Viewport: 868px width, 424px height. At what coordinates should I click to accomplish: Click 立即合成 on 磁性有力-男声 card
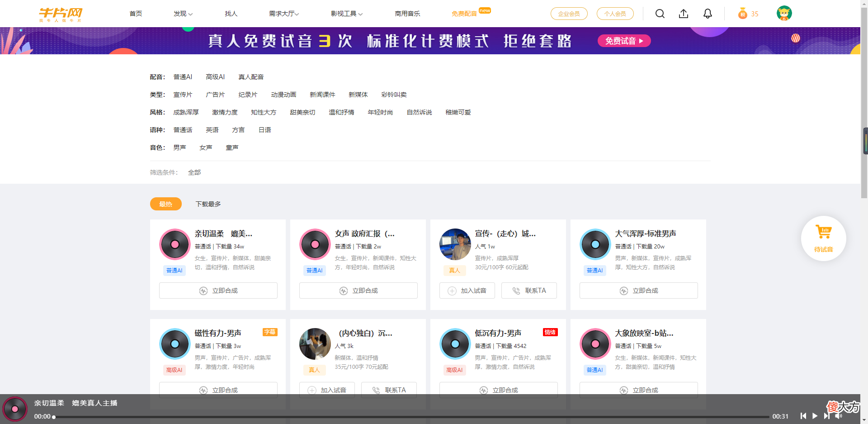(x=218, y=390)
